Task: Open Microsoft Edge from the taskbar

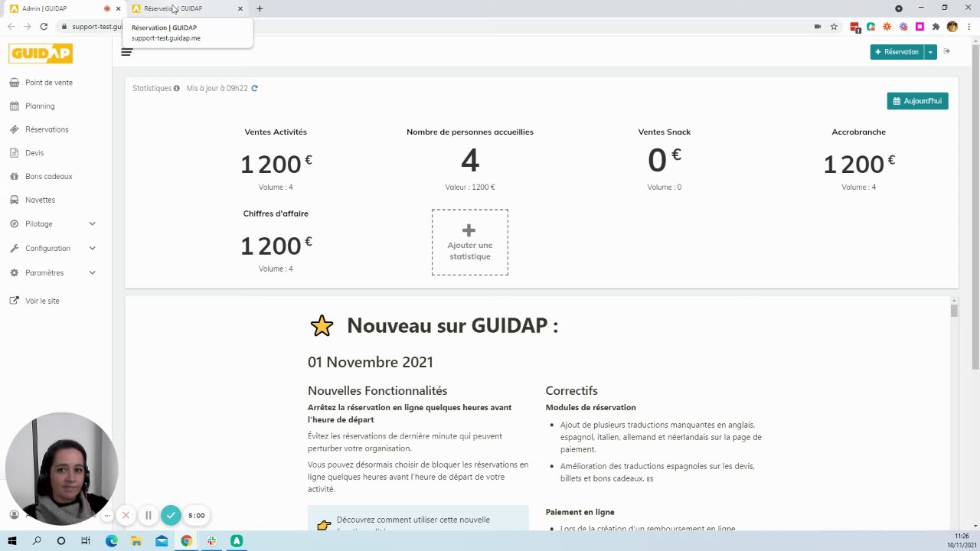Action: (x=112, y=541)
